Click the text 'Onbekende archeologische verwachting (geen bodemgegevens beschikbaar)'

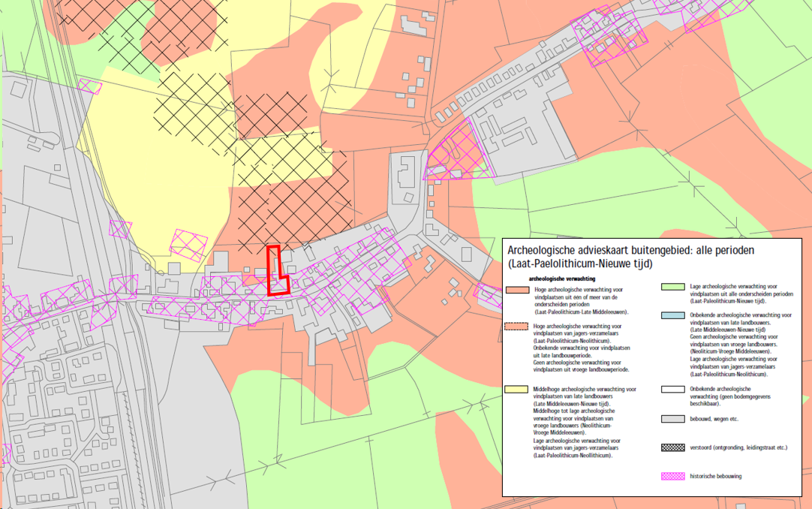(x=730, y=396)
